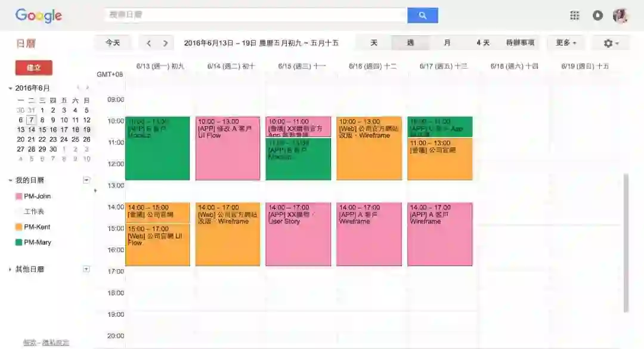Open the notifications icon

[597, 15]
